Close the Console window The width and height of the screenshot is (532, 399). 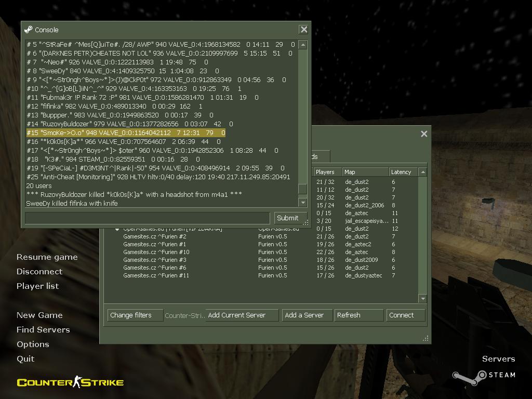pyautogui.click(x=304, y=30)
